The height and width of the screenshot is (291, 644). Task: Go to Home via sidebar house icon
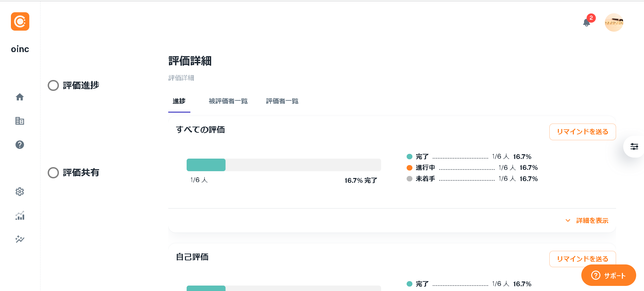click(20, 97)
